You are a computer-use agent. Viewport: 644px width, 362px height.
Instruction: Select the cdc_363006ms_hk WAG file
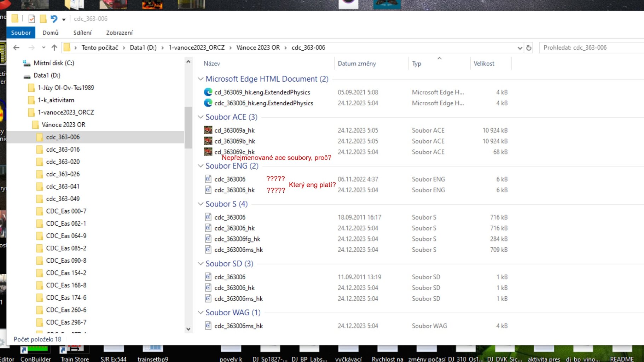click(238, 326)
